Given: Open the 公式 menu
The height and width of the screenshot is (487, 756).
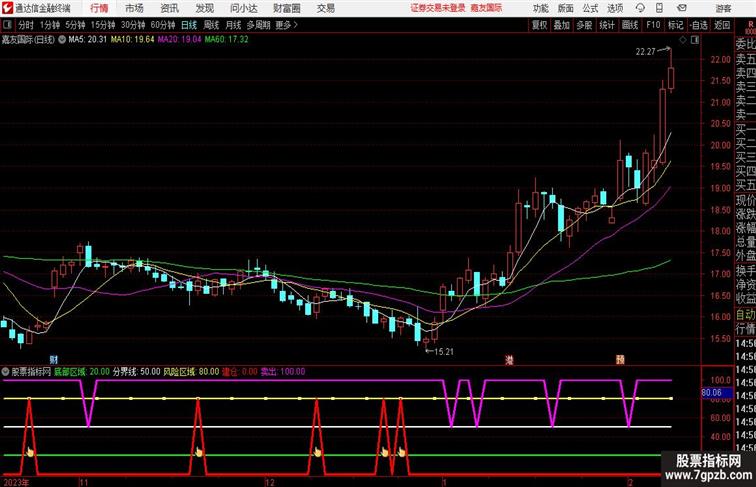Looking at the screenshot, I should 590,8.
